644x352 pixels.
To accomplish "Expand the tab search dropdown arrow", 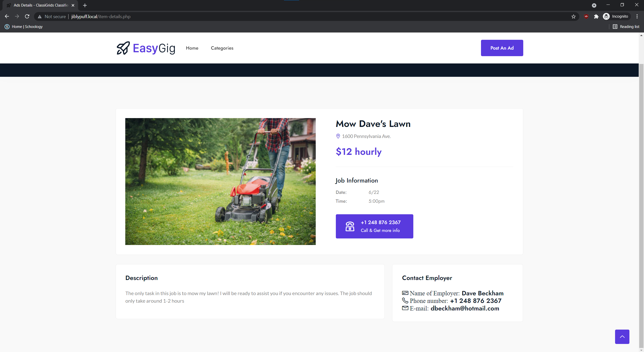I will click(x=594, y=5).
